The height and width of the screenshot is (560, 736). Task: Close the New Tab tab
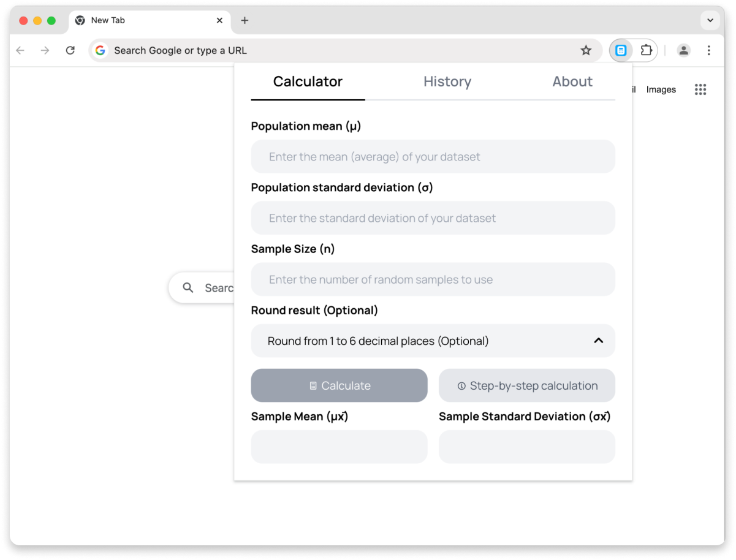(x=219, y=20)
